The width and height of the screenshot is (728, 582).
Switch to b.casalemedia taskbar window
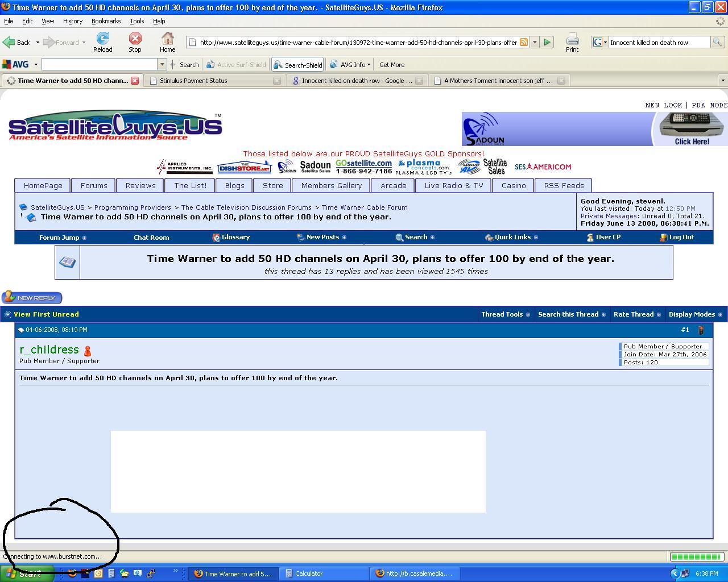tap(415, 573)
